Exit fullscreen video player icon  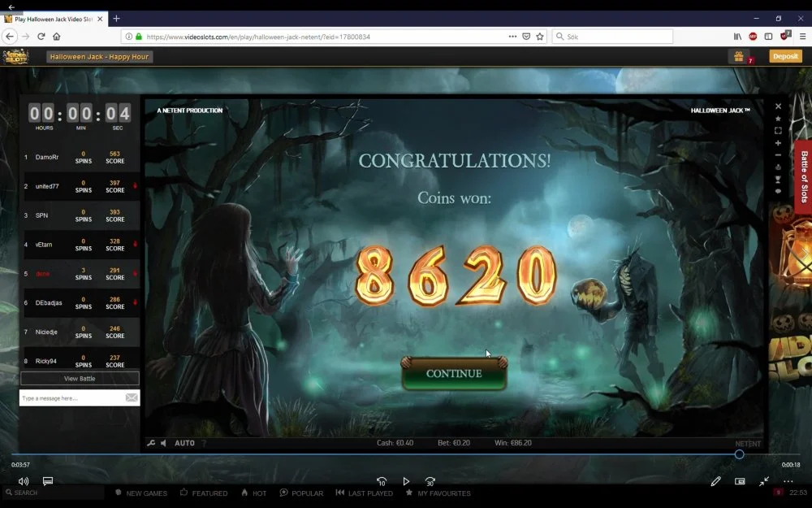(x=764, y=481)
